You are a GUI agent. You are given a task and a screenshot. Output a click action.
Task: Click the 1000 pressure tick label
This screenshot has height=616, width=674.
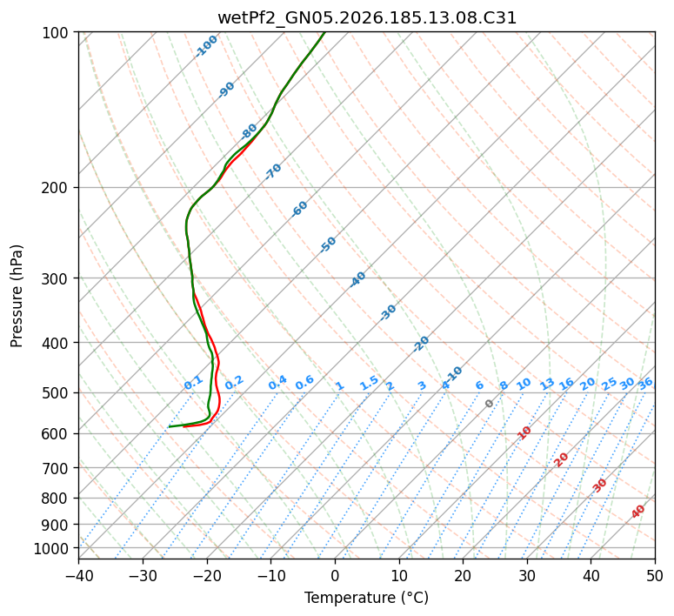pos(53,549)
